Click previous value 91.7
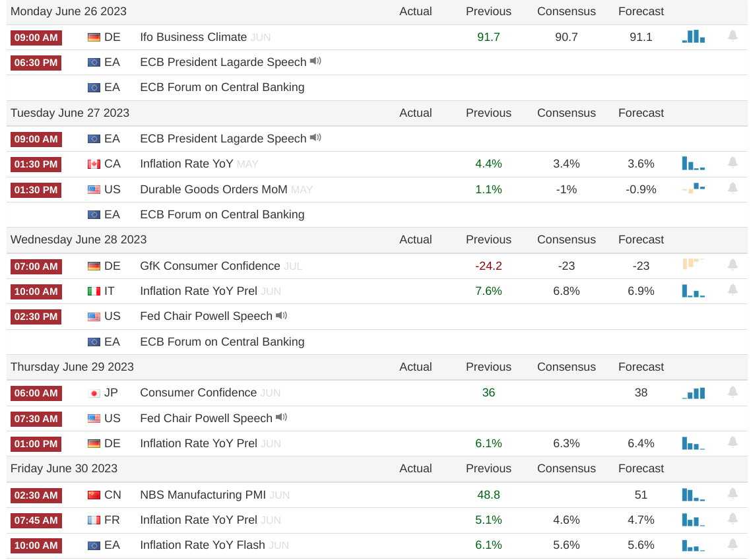This screenshot has height=560, width=751. tap(488, 37)
